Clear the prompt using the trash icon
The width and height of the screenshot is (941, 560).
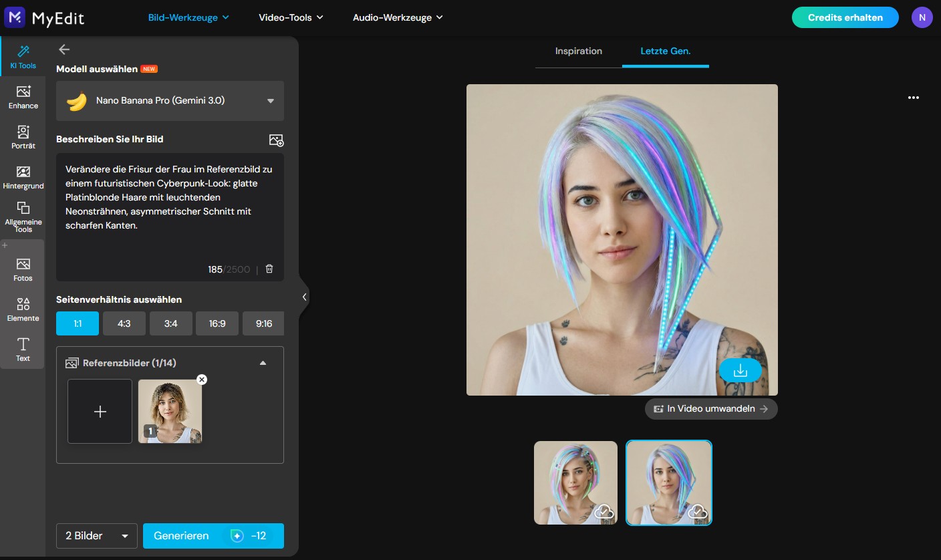[x=269, y=269]
